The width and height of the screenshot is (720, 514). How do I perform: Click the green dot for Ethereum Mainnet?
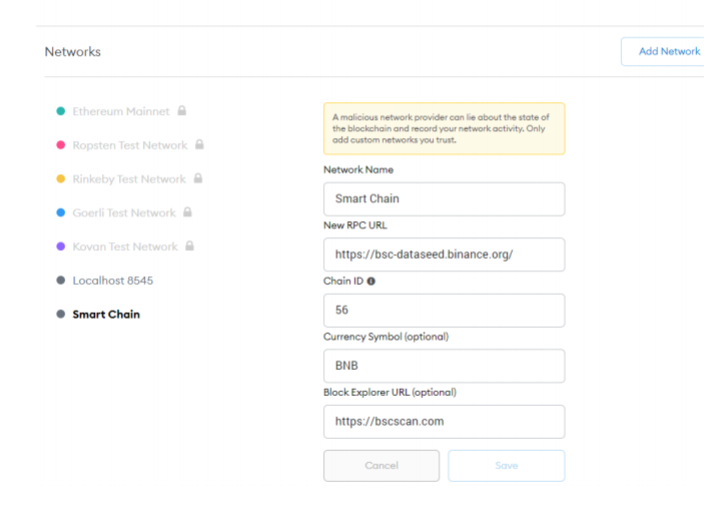pyautogui.click(x=61, y=111)
